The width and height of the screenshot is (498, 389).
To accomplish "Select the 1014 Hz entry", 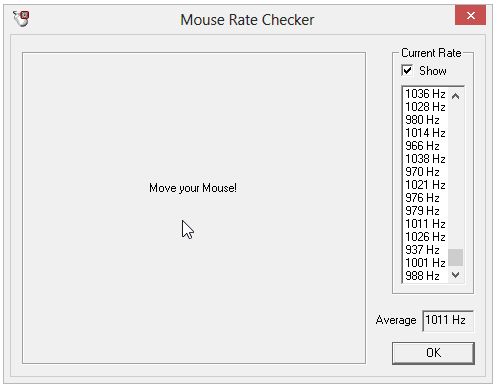I will (x=425, y=133).
